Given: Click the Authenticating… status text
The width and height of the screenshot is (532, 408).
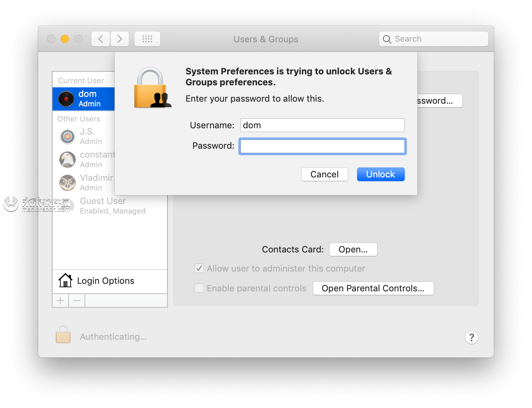Looking at the screenshot, I should pyautogui.click(x=113, y=337).
